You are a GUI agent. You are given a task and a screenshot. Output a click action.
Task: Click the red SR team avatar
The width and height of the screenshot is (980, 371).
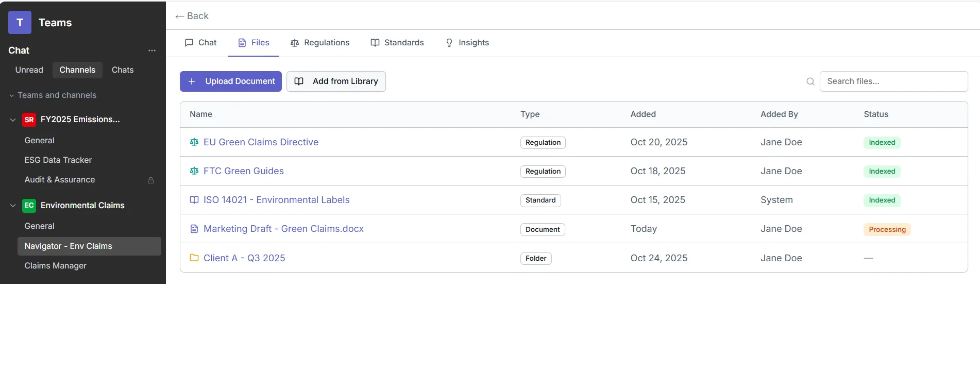[29, 120]
